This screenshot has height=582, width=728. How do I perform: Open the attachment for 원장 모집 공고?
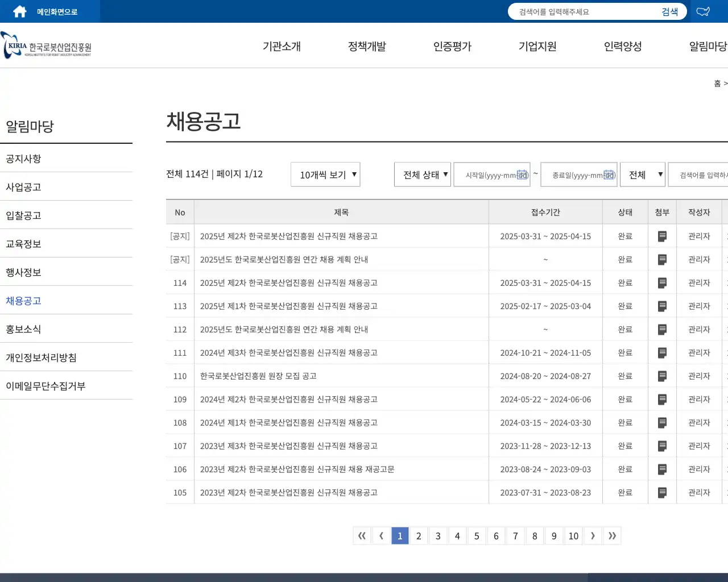[x=662, y=376]
